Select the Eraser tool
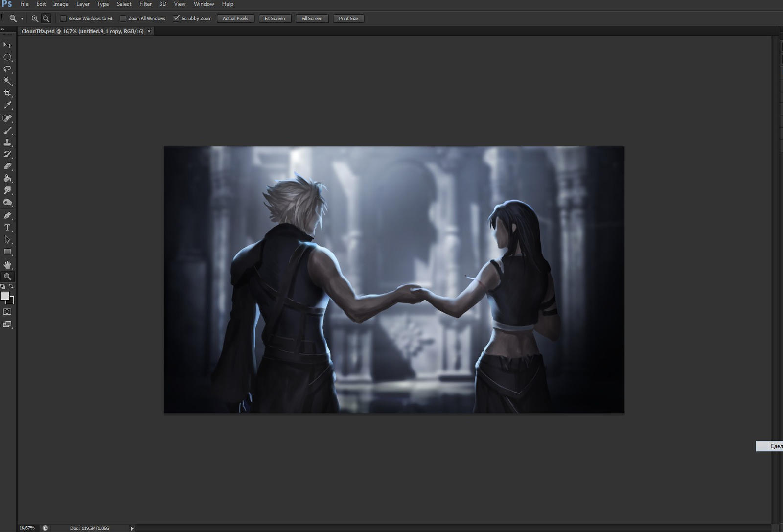The width and height of the screenshot is (783, 532). point(7,166)
